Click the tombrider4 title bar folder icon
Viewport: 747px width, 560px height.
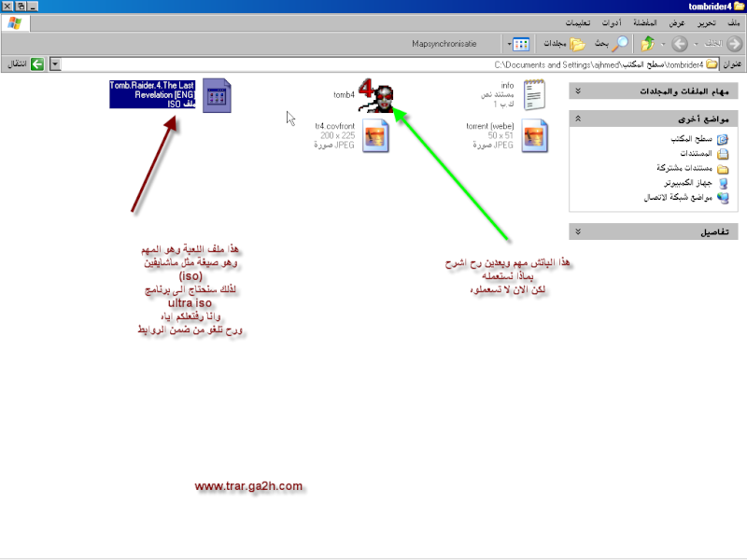point(740,7)
